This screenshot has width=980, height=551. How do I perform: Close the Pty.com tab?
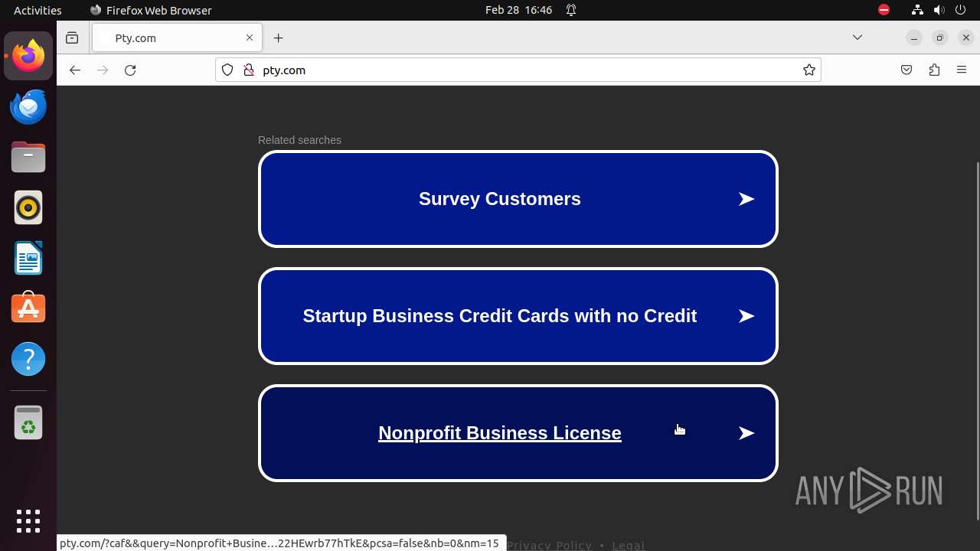point(249,37)
